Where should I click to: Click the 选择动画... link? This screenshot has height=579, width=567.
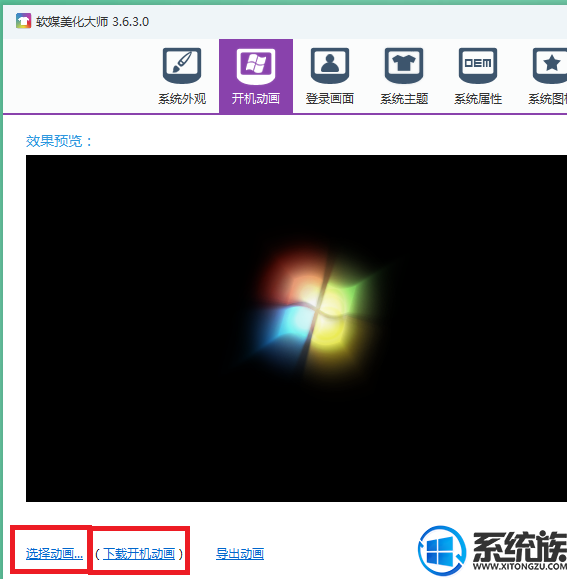[54, 554]
